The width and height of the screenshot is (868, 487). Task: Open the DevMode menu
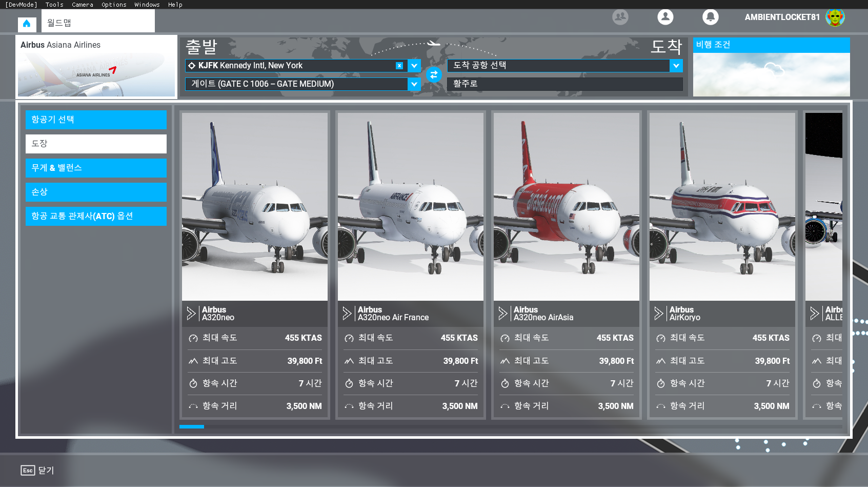tap(21, 5)
